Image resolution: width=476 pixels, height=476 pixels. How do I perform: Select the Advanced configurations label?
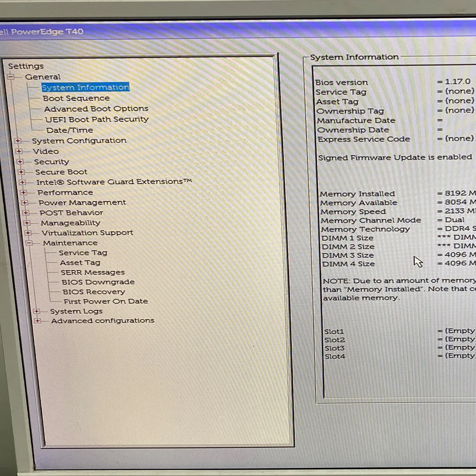pyautogui.click(x=103, y=320)
